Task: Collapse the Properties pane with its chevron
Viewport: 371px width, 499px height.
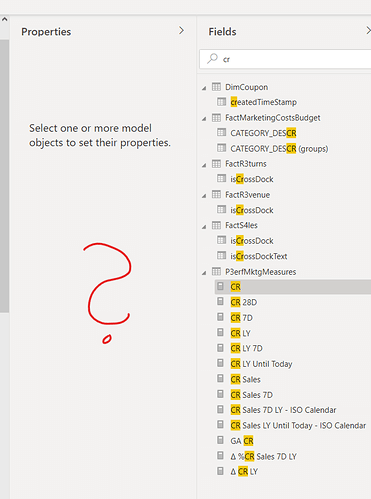Action: 181,31
